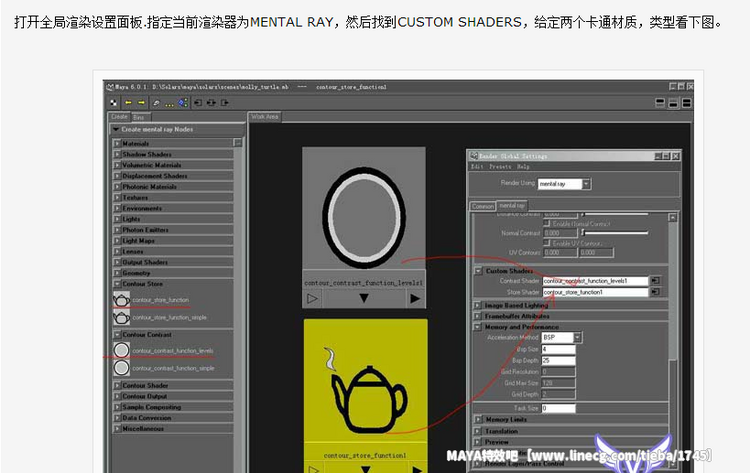Click the teapot icon for contour_store_function_simple
The height and width of the screenshot is (473, 750).
[121, 317]
